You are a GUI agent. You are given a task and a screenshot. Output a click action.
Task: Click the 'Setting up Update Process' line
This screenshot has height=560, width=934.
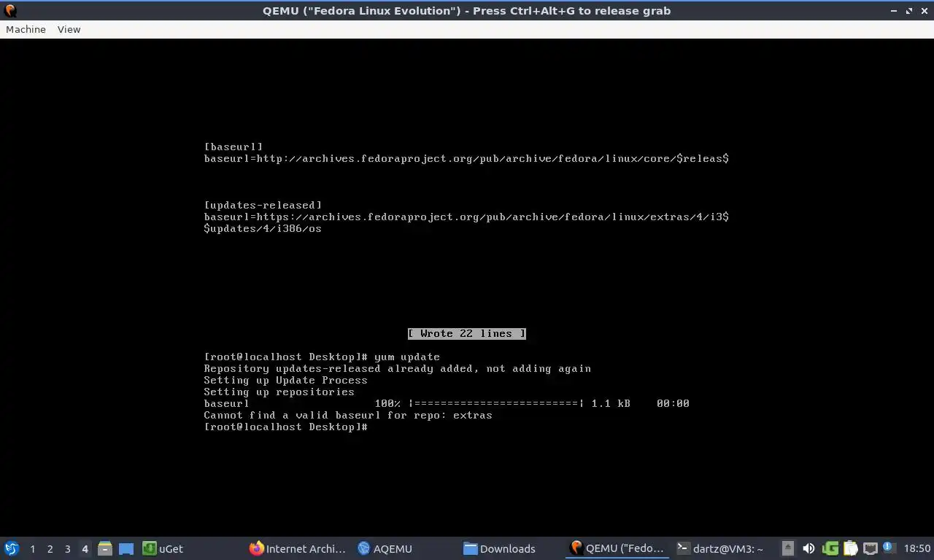(286, 380)
